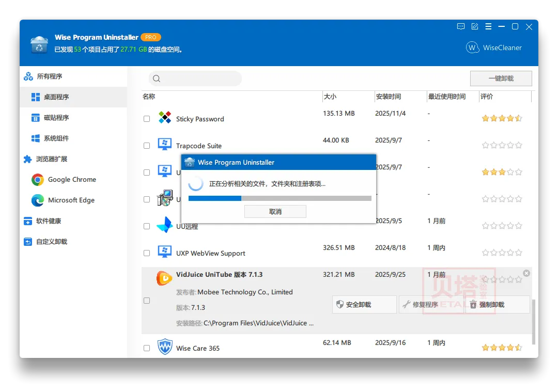
Task: Click the install path C:\Program Files\VidJuice text
Action: 259,323
